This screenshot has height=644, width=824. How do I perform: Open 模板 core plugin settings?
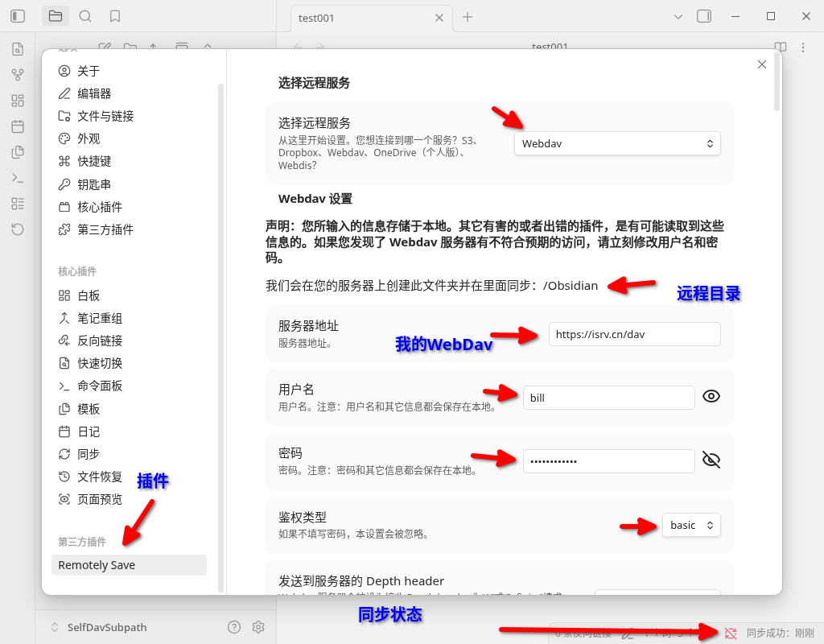(x=129, y=409)
